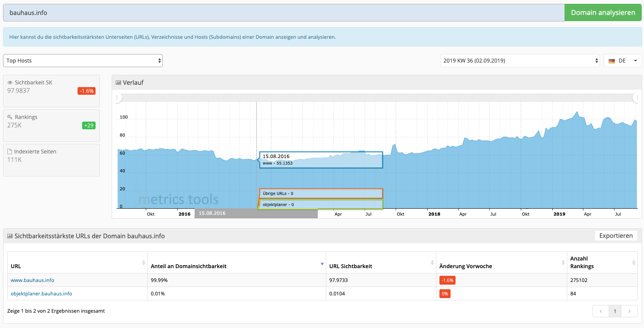Open the objektplaner.bauhaus.info link
Image resolution: width=644 pixels, height=328 pixels.
coord(41,293)
